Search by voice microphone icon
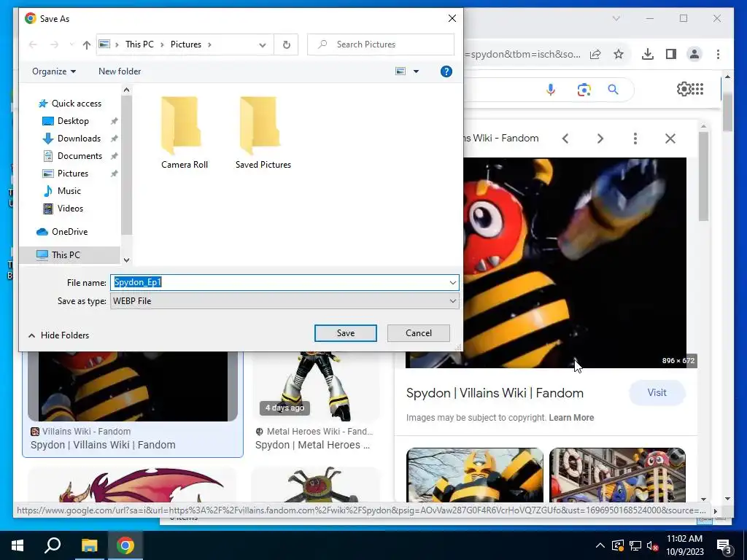Image resolution: width=747 pixels, height=560 pixels. 551,90
